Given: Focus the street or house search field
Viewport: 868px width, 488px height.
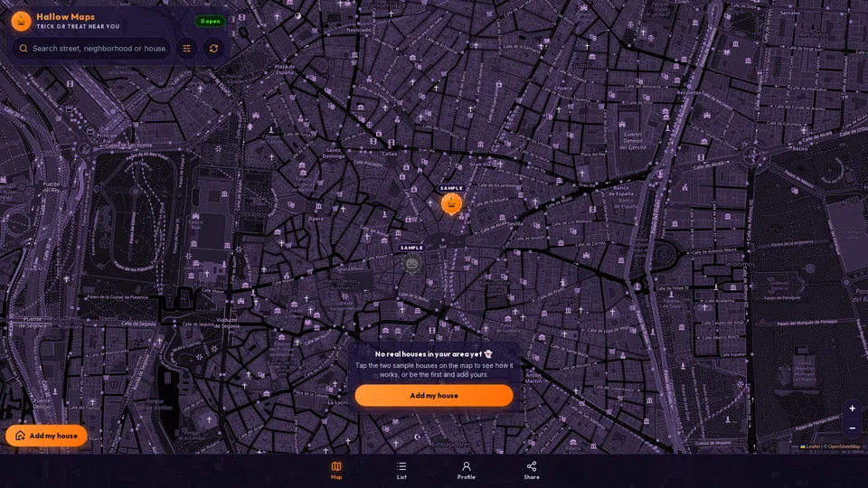Looking at the screenshot, I should click(91, 49).
